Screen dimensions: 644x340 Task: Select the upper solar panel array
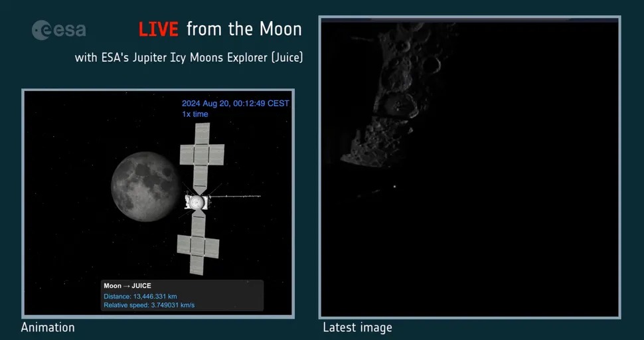202,155
